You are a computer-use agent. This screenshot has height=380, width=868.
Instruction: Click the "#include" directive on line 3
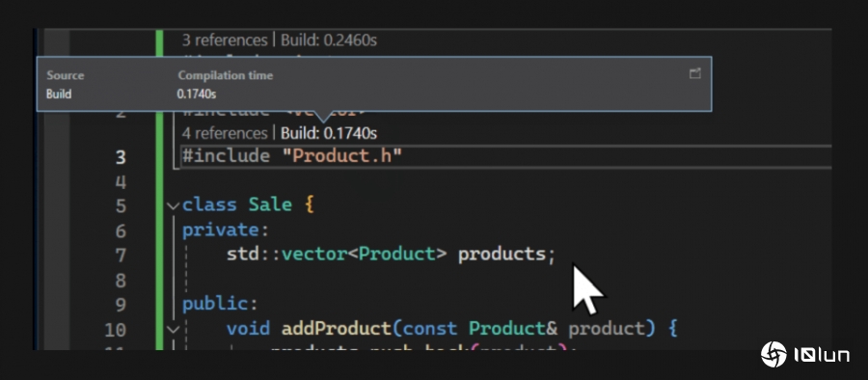tap(226, 156)
